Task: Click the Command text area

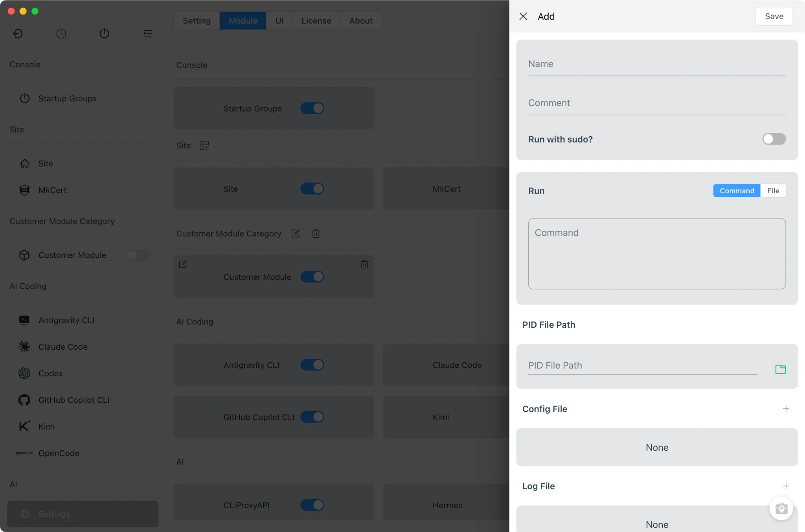Action: tap(657, 254)
